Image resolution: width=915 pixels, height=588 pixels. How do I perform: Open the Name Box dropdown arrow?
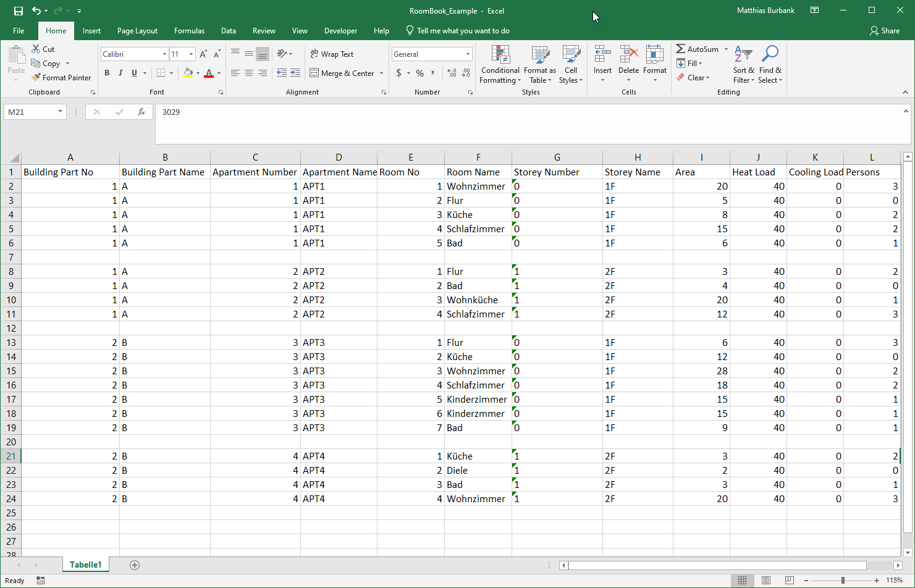click(x=60, y=112)
